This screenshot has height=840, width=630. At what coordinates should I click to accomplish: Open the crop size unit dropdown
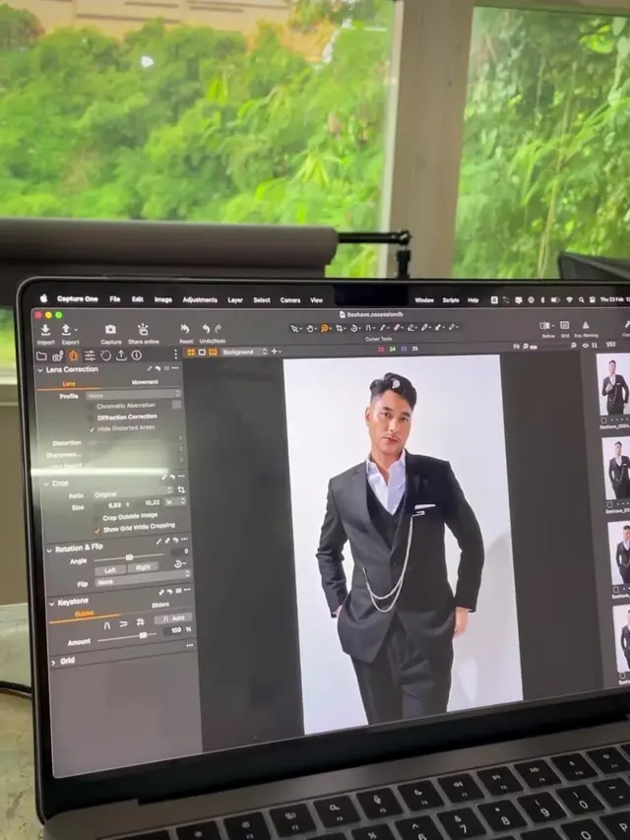tap(175, 502)
